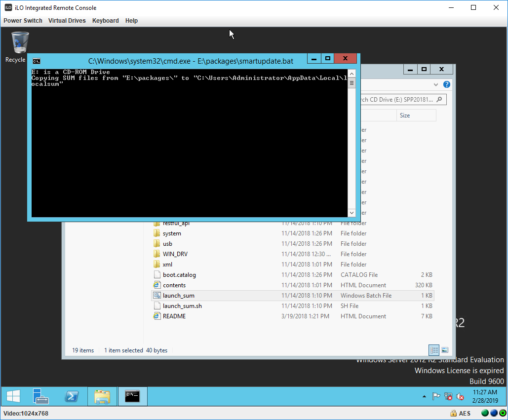Open the Virtual Drives menu
The width and height of the screenshot is (508, 420).
(67, 20)
